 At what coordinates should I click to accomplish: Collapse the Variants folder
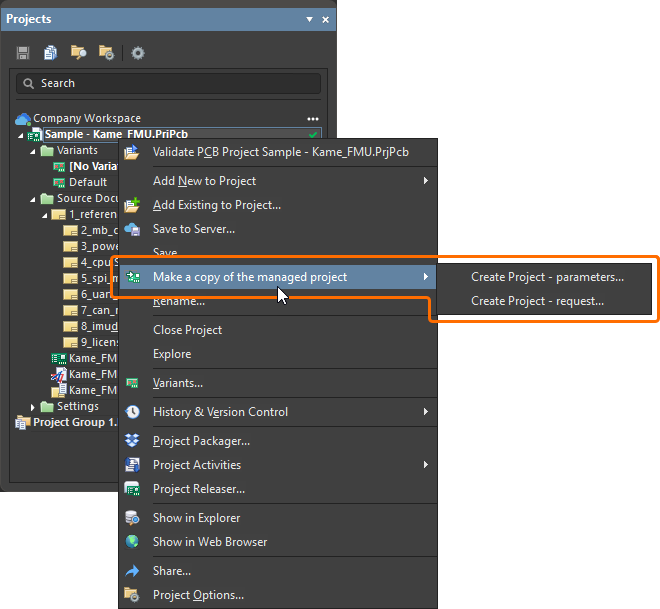tap(33, 152)
